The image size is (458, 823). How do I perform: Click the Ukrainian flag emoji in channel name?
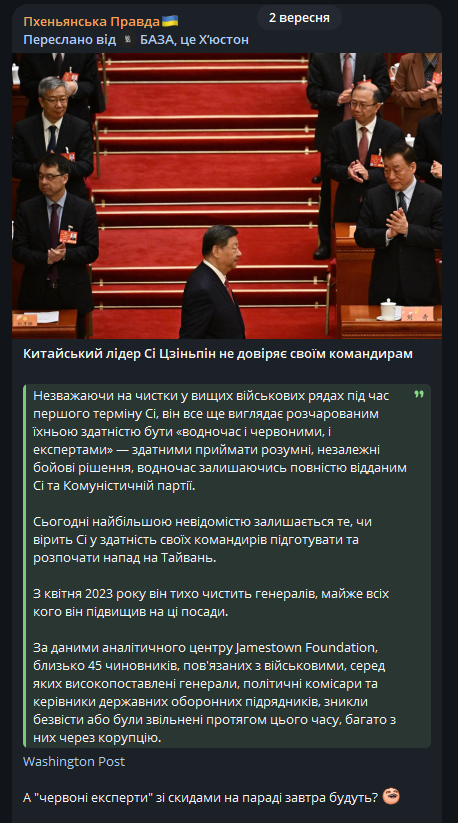coord(170,22)
